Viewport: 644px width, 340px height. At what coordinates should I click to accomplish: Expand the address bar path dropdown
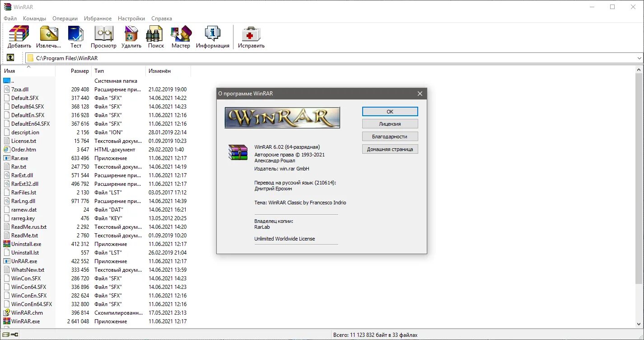click(x=639, y=58)
